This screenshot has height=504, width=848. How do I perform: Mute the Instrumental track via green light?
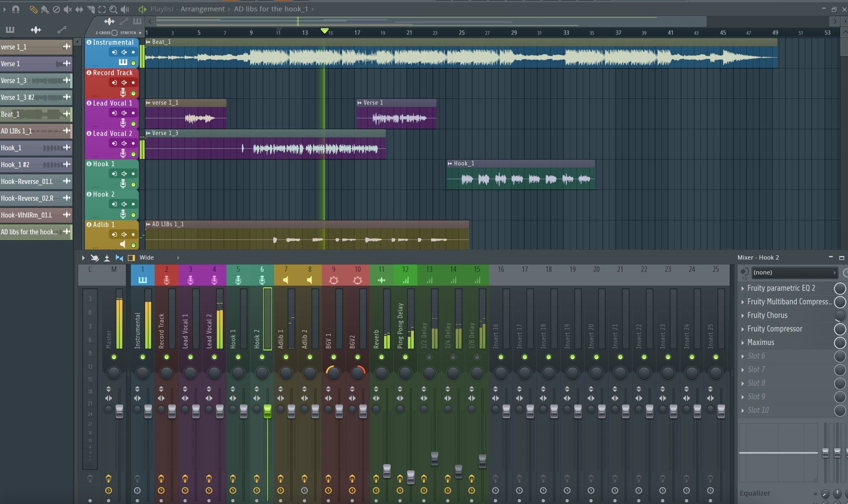click(x=133, y=63)
